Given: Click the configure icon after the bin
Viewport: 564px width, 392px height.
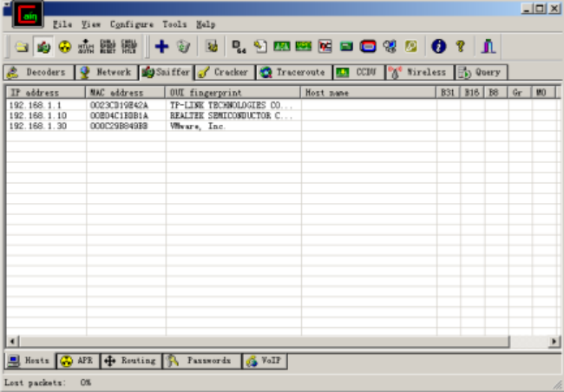Looking at the screenshot, I should click(x=212, y=46).
